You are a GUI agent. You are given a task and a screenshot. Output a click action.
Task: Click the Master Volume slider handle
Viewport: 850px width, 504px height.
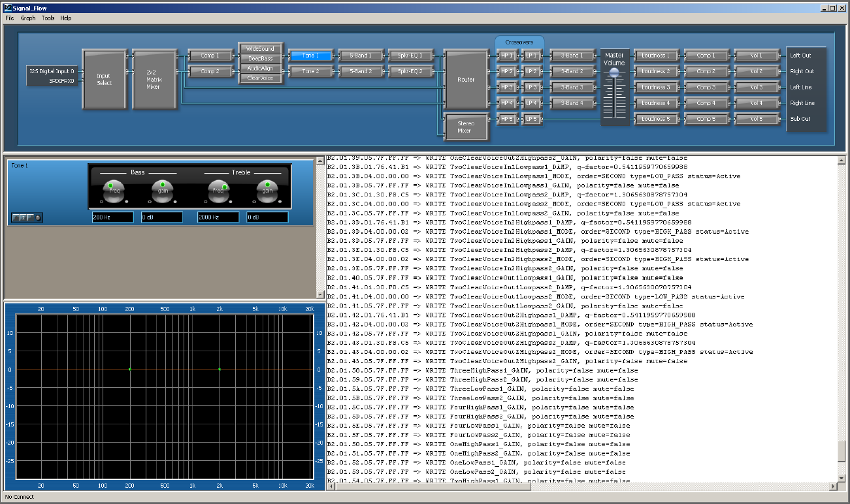[x=613, y=74]
